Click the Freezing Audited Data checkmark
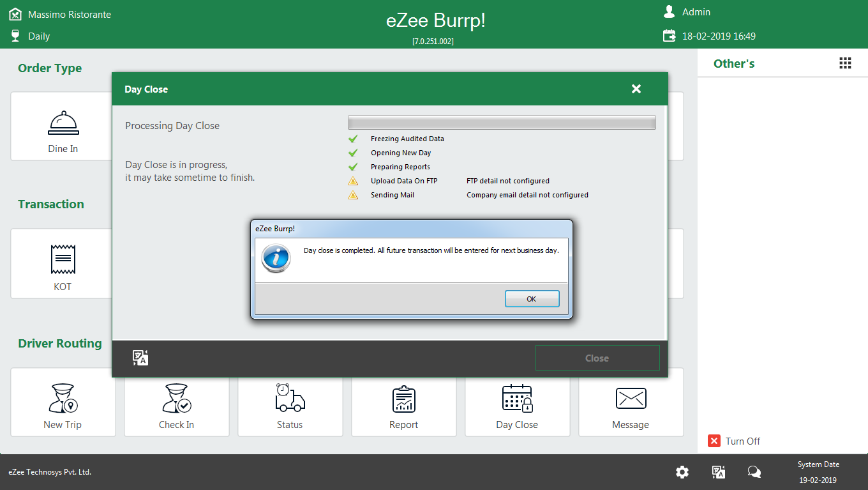This screenshot has width=868, height=490. click(353, 139)
